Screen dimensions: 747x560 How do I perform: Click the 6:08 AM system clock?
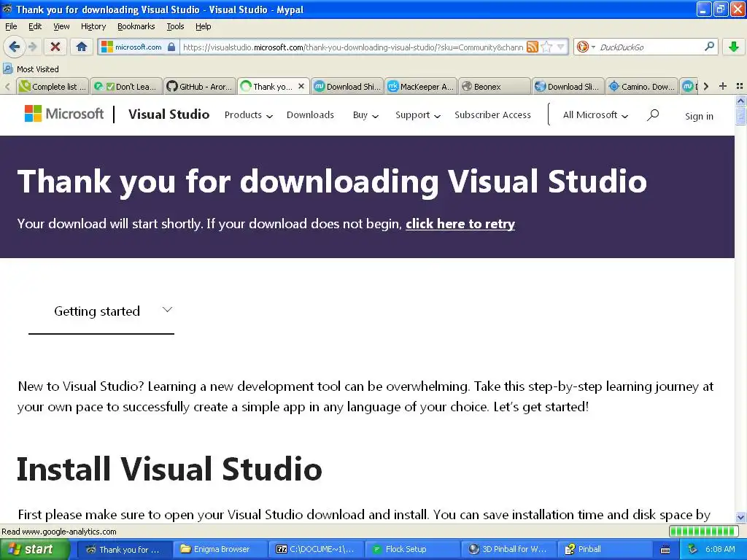pyautogui.click(x=720, y=549)
